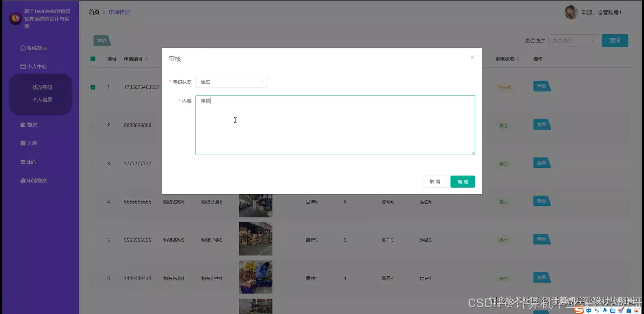The image size is (644, 314).
Task: Click 查看 button for row 6666666666
Action: point(542,201)
